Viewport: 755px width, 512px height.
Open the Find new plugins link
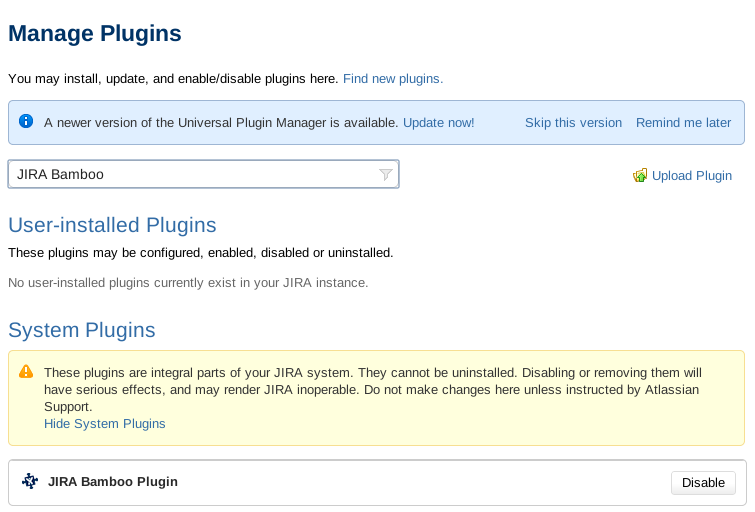[x=393, y=79]
